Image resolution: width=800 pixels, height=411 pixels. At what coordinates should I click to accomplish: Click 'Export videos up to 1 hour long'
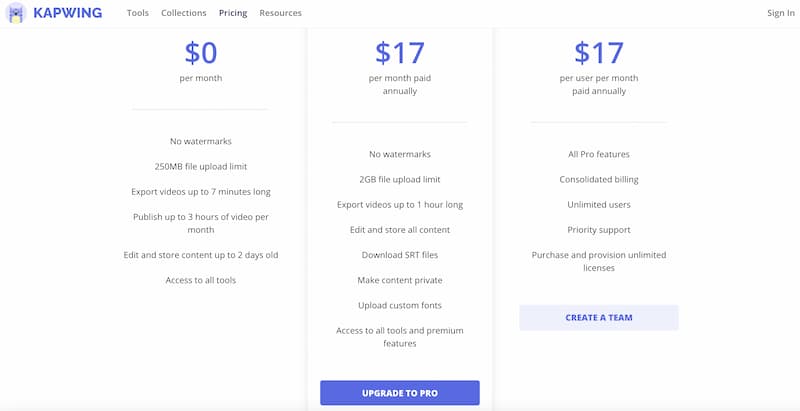pos(399,204)
